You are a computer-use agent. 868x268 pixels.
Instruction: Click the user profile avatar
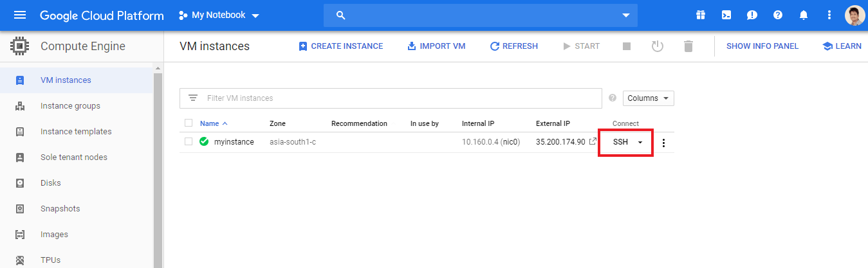[x=855, y=15]
